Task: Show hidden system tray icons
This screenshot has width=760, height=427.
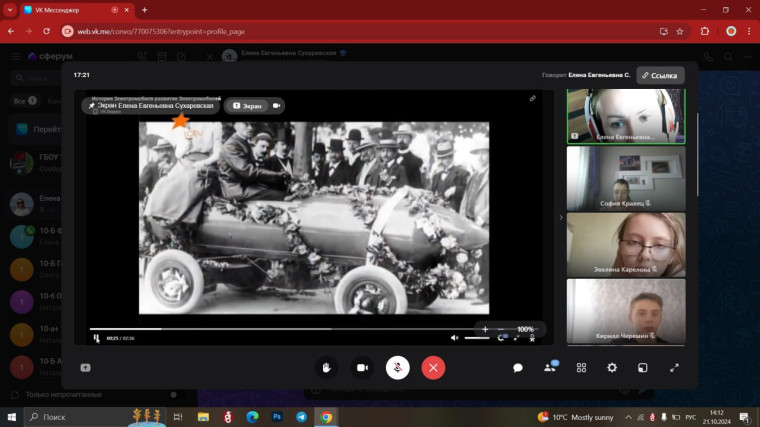Action: click(x=628, y=417)
